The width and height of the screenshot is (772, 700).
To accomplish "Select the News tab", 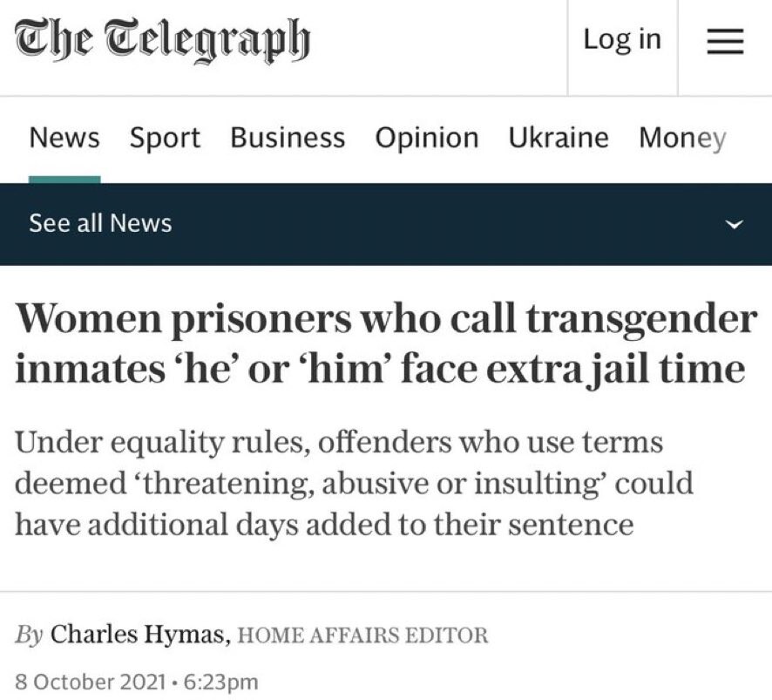I will [x=64, y=138].
